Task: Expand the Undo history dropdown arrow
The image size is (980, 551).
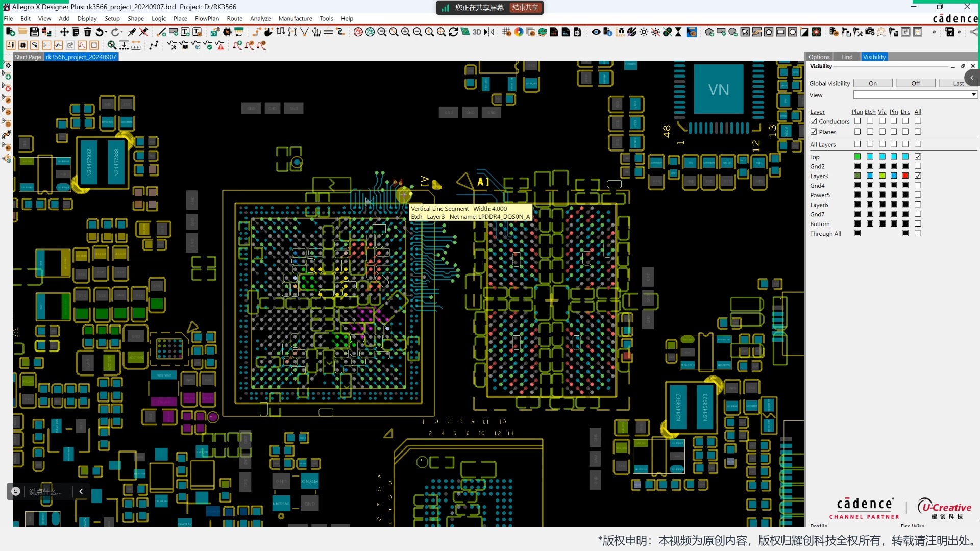Action: point(106,32)
